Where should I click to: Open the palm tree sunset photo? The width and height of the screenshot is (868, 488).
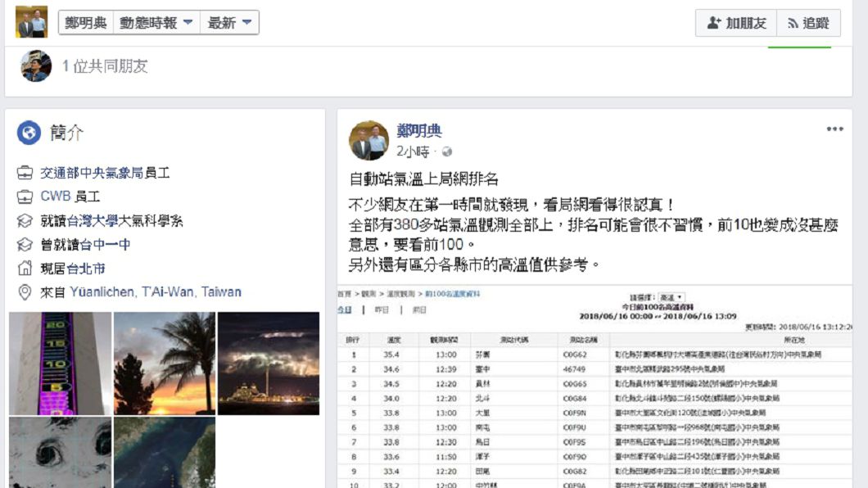pyautogui.click(x=165, y=364)
